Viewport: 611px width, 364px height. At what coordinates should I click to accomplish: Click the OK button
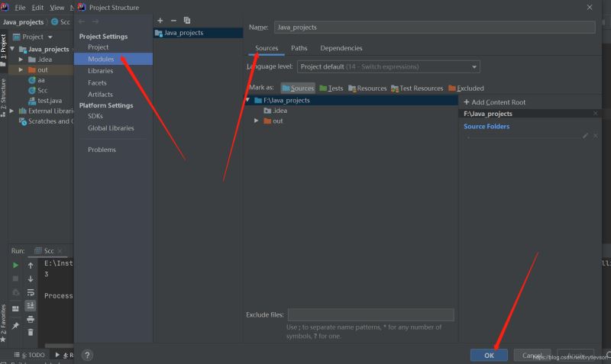tap(489, 355)
